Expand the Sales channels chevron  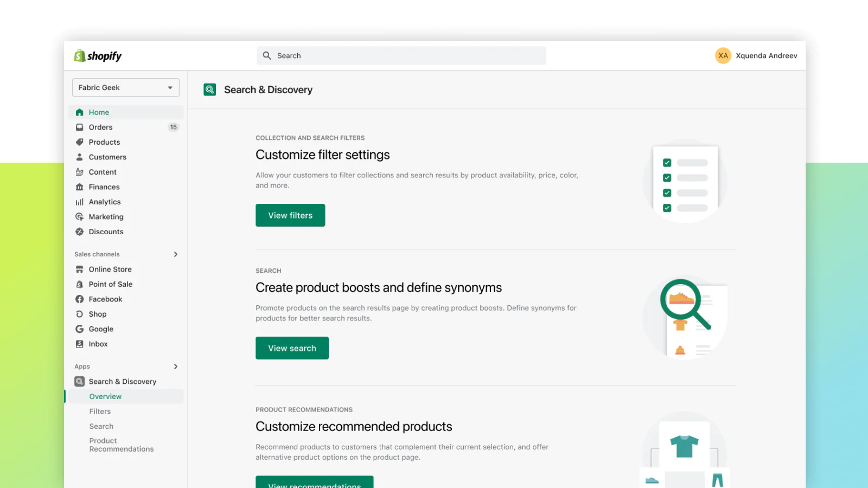click(176, 254)
